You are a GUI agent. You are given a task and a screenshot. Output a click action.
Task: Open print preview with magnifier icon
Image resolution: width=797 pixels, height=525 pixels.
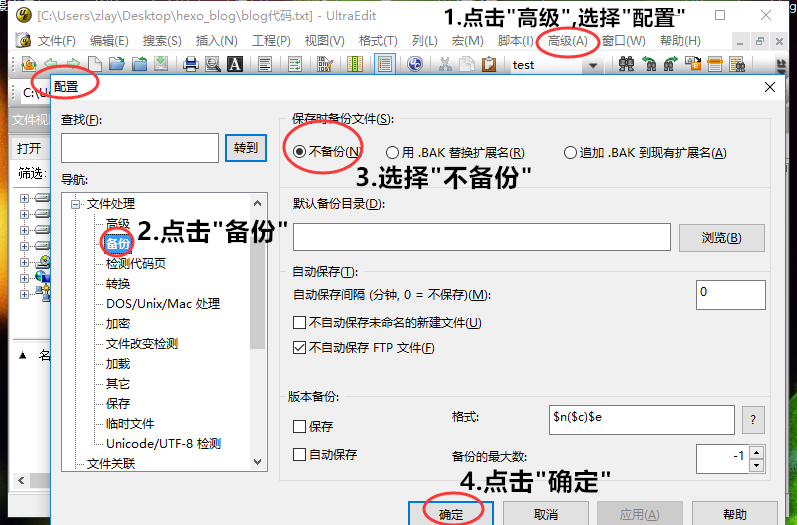[212, 64]
